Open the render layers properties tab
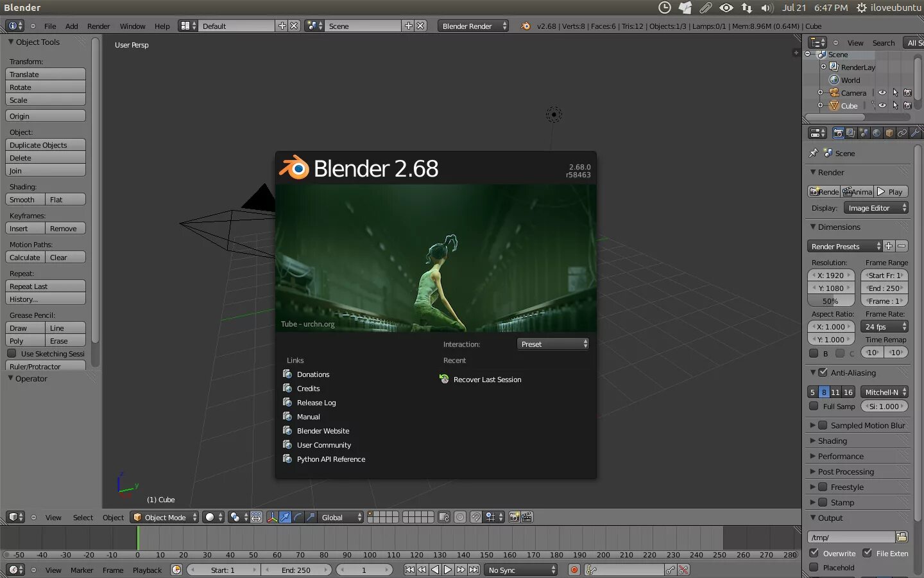 851,133
